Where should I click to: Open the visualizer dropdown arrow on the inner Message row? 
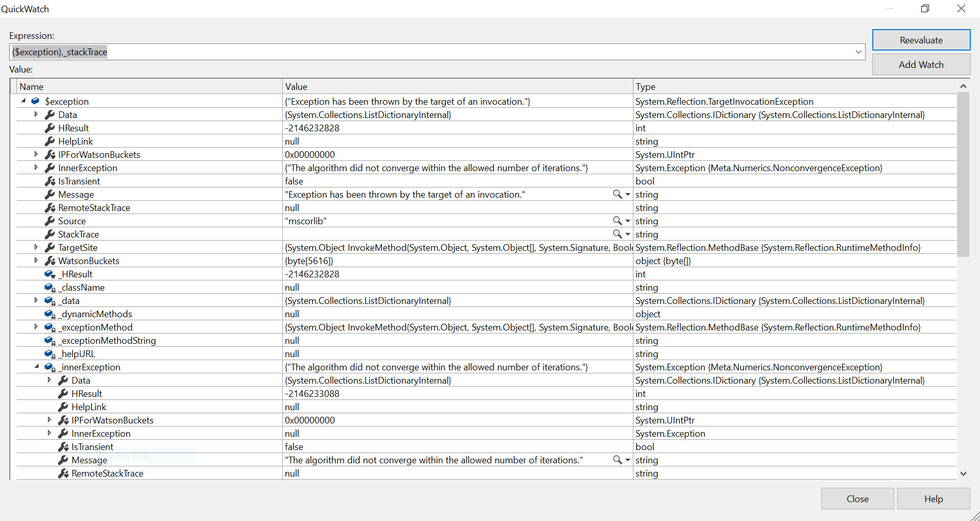click(x=628, y=460)
